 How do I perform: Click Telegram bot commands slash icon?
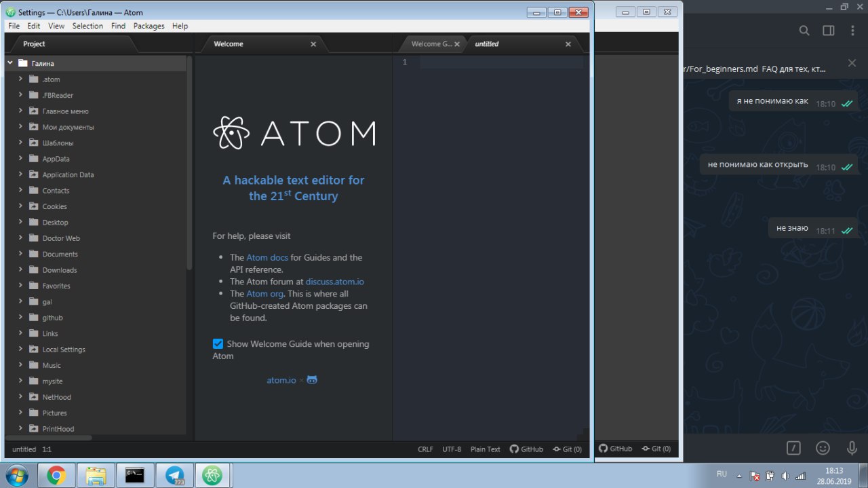coord(793,448)
